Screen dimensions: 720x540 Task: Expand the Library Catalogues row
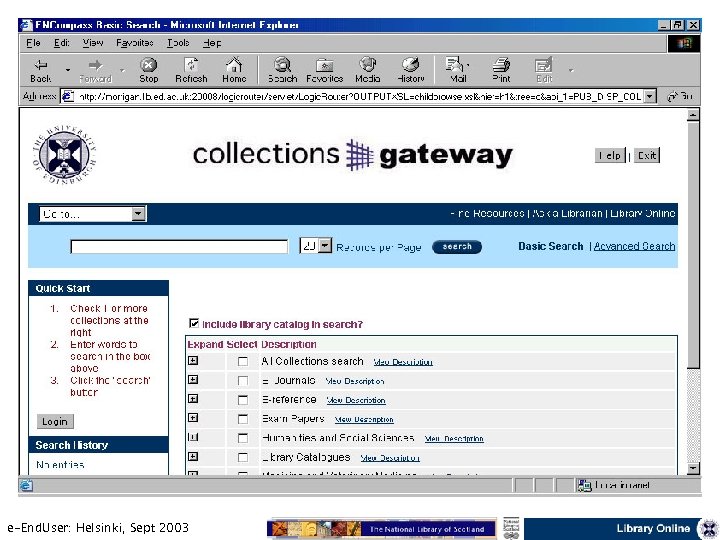tap(193, 456)
